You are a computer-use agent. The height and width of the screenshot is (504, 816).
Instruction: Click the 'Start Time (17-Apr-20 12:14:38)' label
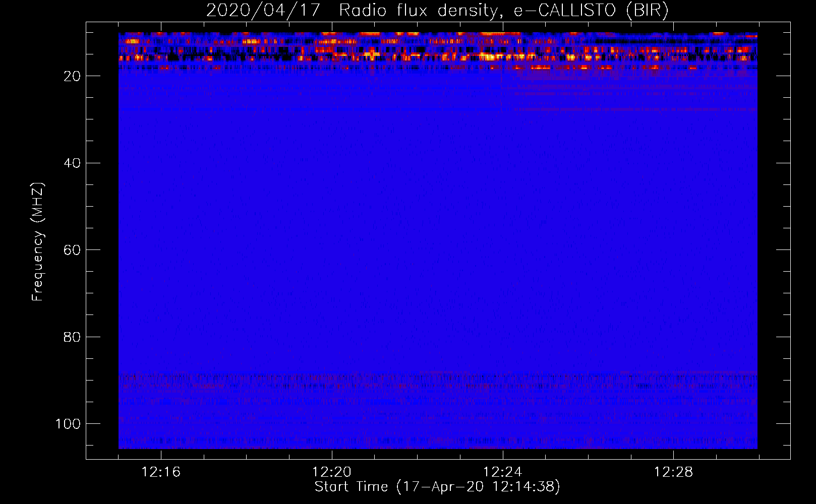(x=437, y=487)
